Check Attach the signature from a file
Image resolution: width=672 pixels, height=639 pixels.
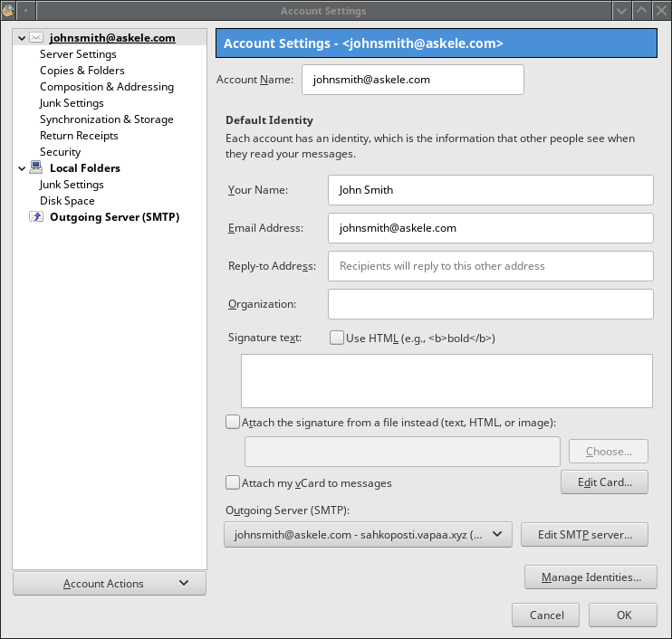pyautogui.click(x=233, y=422)
